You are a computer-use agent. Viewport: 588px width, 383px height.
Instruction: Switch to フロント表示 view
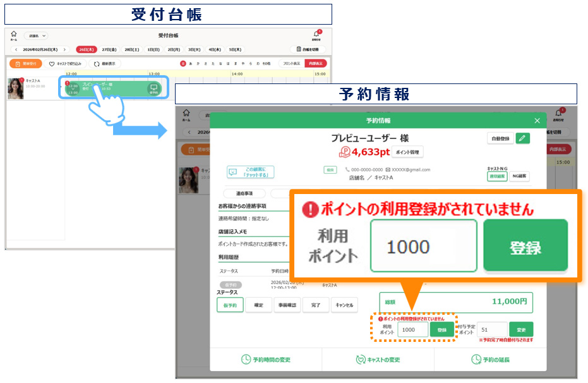click(x=291, y=64)
